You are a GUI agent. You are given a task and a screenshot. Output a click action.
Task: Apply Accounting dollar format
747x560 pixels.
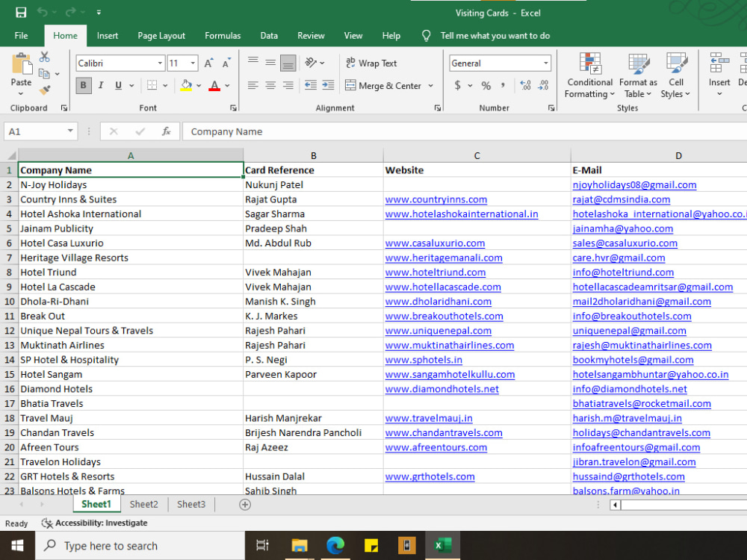(x=457, y=85)
